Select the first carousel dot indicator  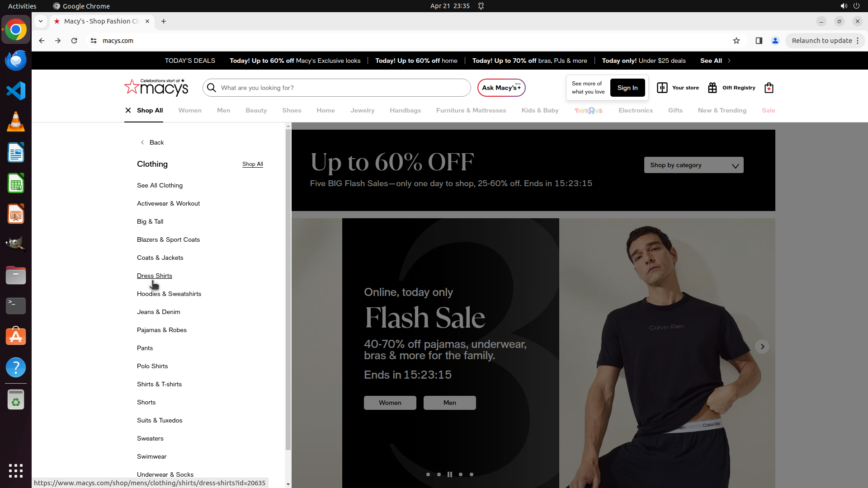point(428,474)
